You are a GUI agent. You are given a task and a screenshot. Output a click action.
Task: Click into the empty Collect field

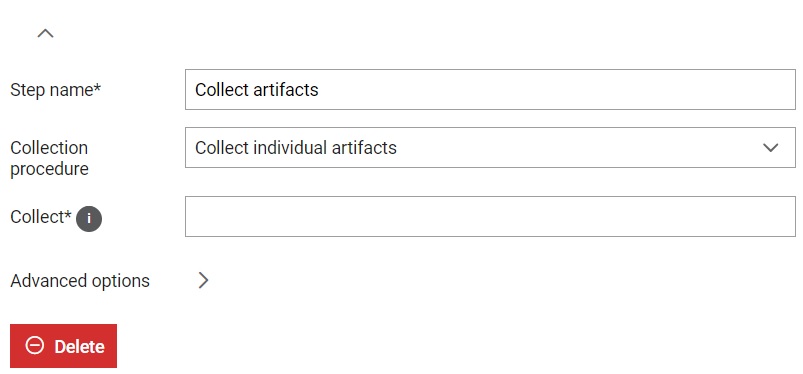click(490, 216)
